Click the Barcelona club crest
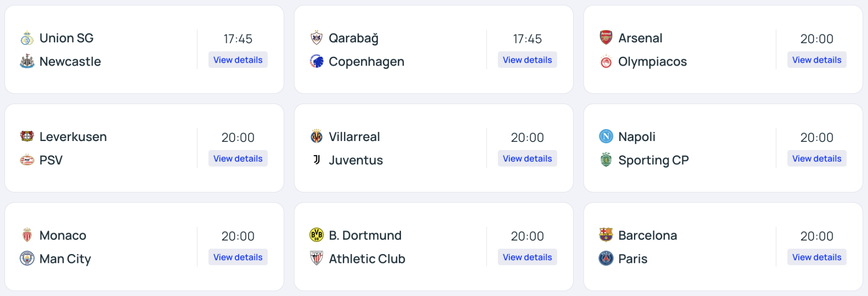 point(606,235)
